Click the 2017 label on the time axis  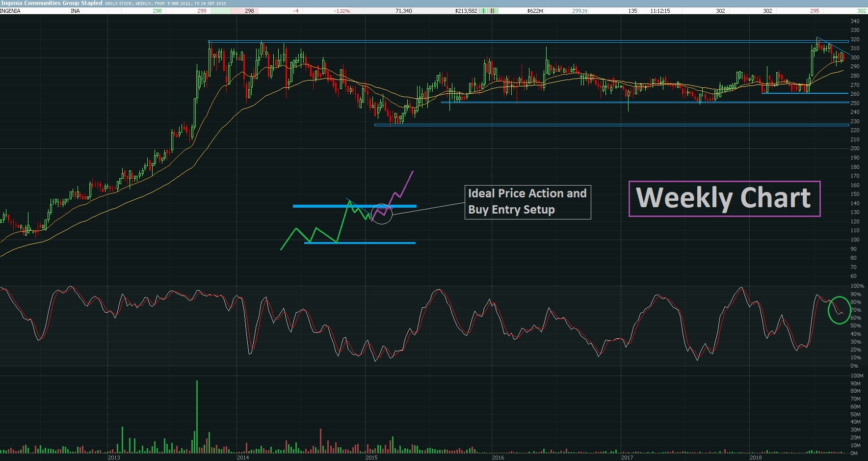[627, 458]
